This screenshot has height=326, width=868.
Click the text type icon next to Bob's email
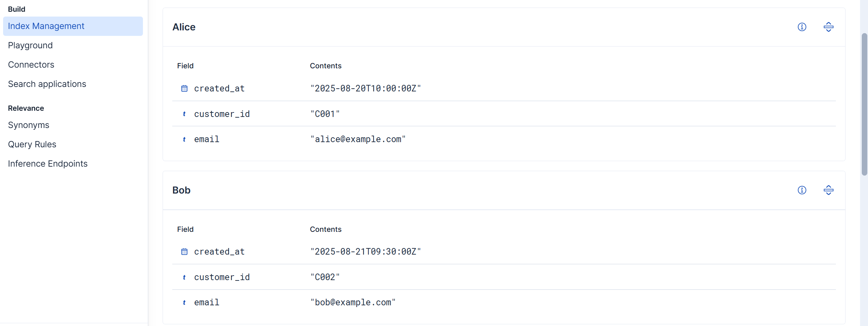click(x=184, y=303)
